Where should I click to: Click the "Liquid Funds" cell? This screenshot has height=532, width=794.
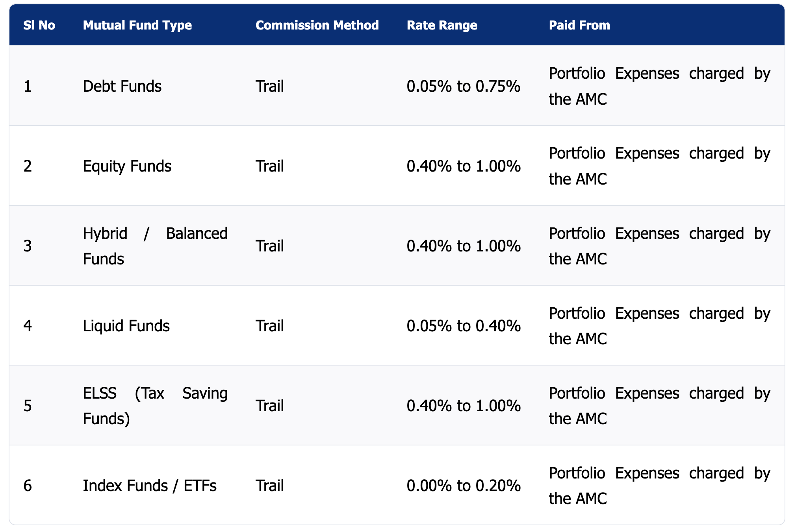click(126, 326)
